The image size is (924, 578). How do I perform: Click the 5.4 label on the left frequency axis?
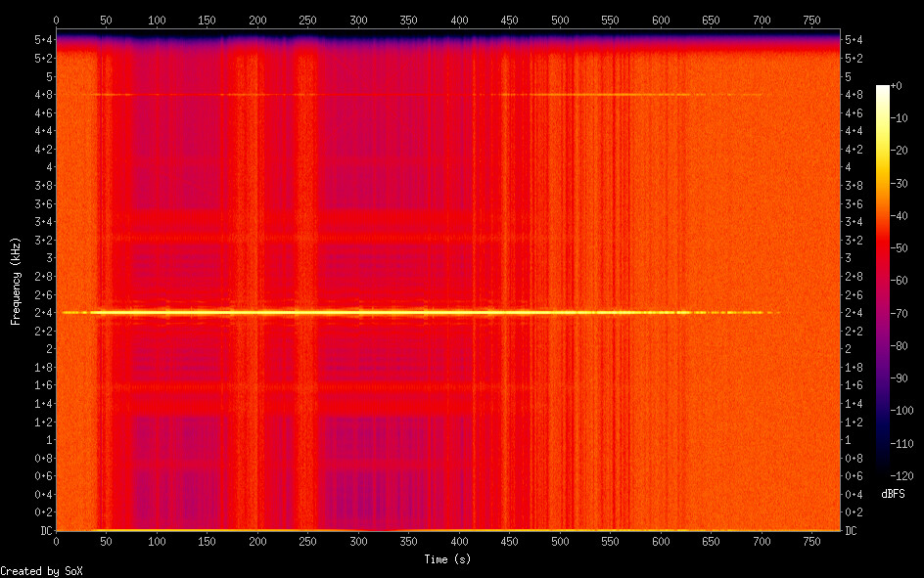click(x=41, y=40)
